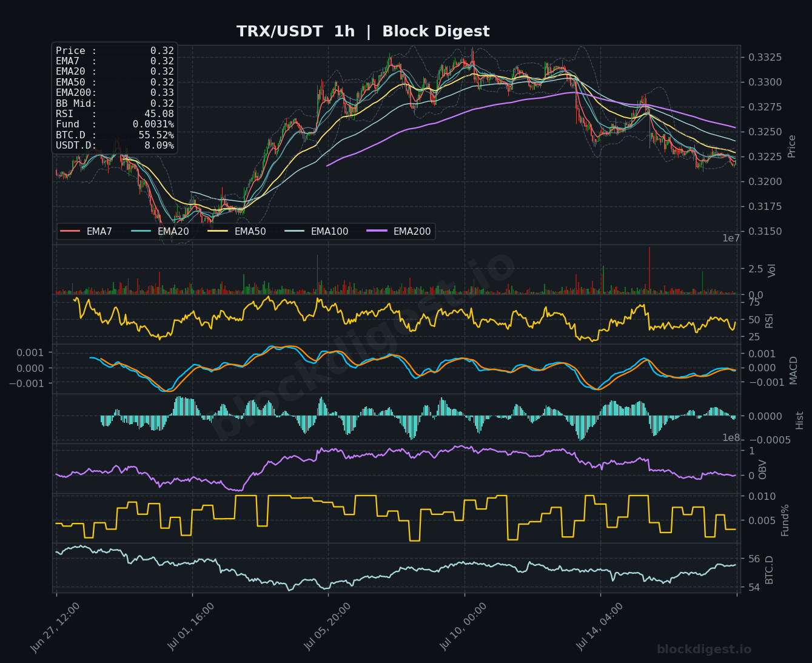The height and width of the screenshot is (663, 812).
Task: Click the BTC.D 56 tick label
Action: 754,559
